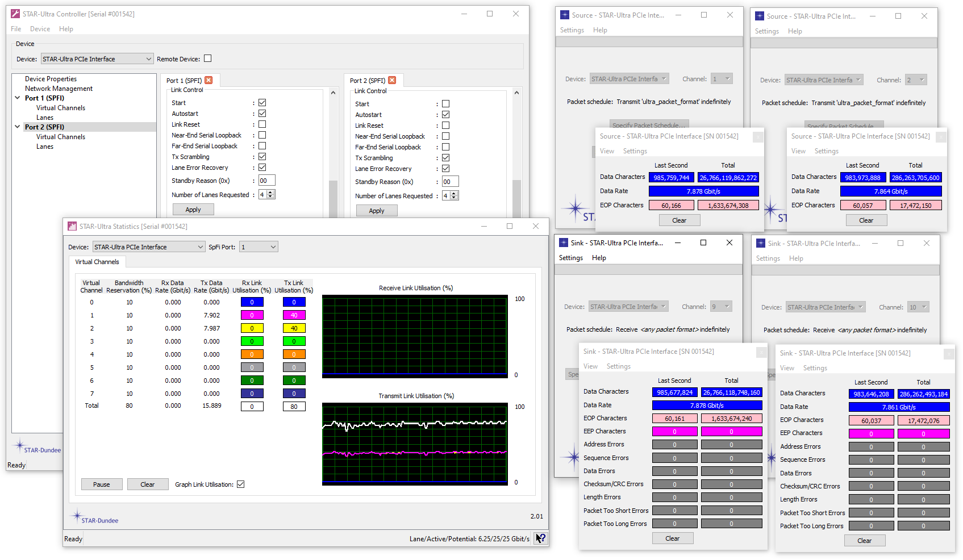The image size is (963, 560).
Task: Click Apply under Port 1 Link Control
Action: pyautogui.click(x=193, y=210)
